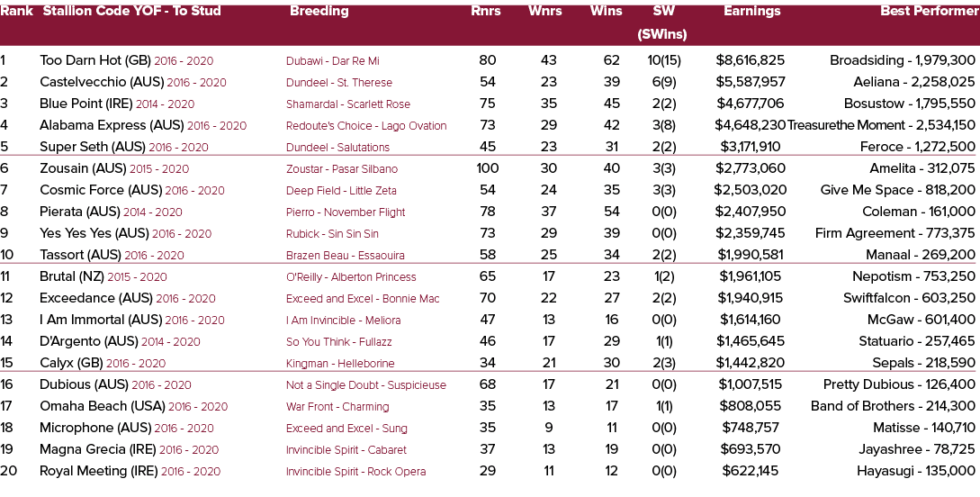Click breeding Deep Field - Little Zeta

point(341,191)
